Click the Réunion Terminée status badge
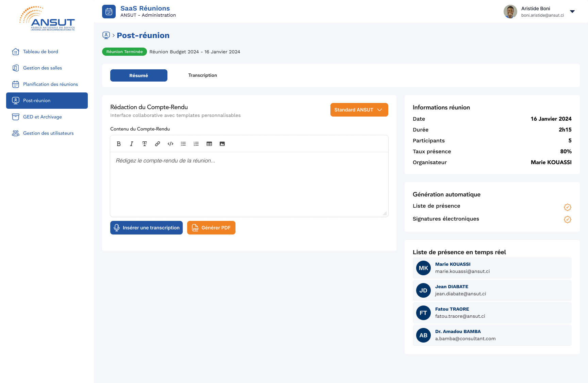Image resolution: width=588 pixels, height=383 pixels. (x=125, y=52)
